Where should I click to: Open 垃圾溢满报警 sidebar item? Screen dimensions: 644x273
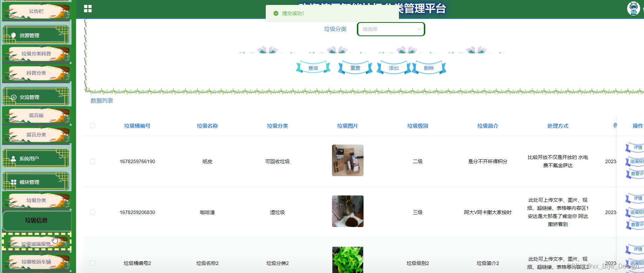coord(36,243)
